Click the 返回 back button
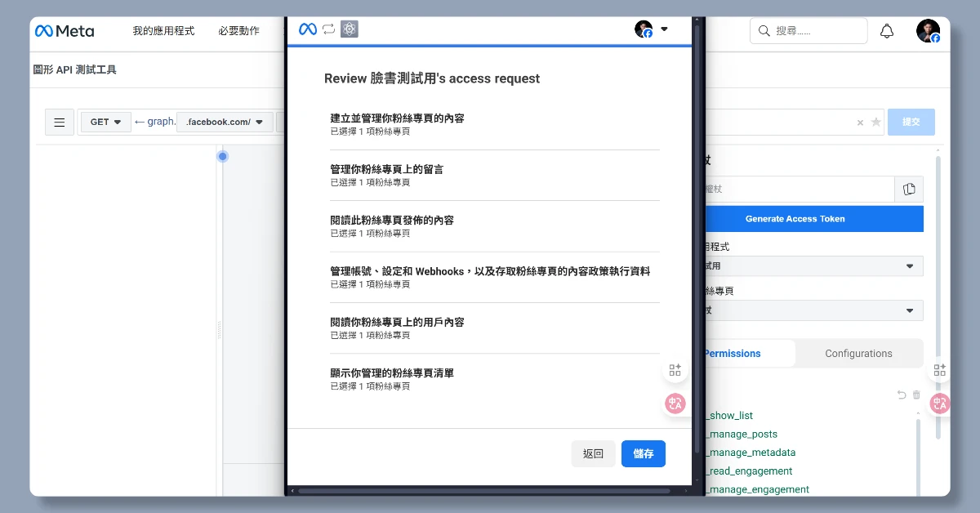This screenshot has height=513, width=980. pos(593,454)
